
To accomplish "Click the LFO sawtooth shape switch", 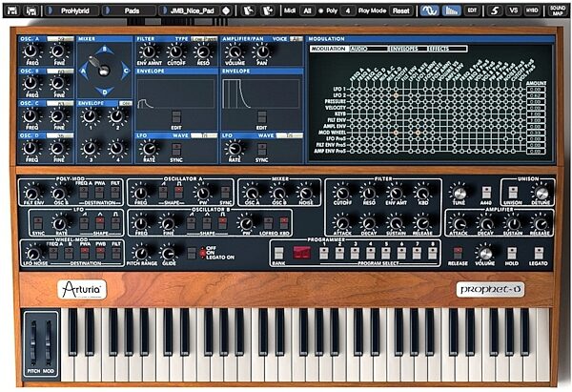I will tap(84, 223).
